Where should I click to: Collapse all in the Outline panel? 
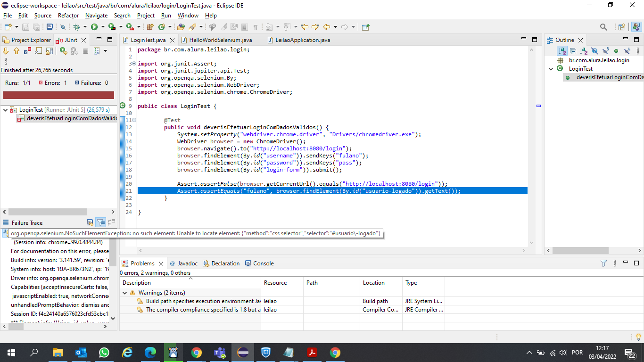coord(573,51)
